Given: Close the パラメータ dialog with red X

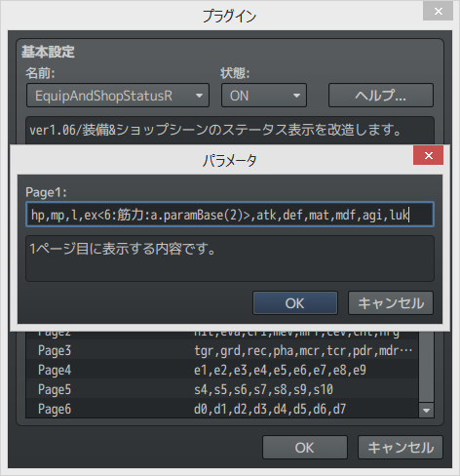Looking at the screenshot, I should [428, 155].
